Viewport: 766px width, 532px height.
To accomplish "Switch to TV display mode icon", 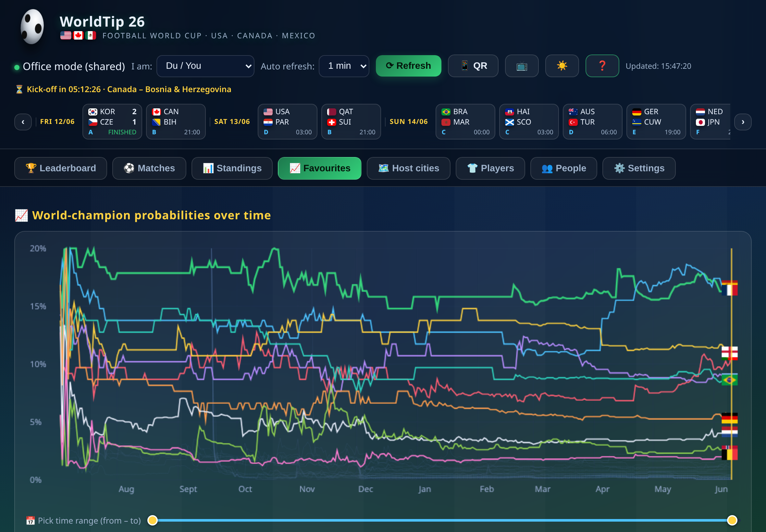I will tap(522, 66).
